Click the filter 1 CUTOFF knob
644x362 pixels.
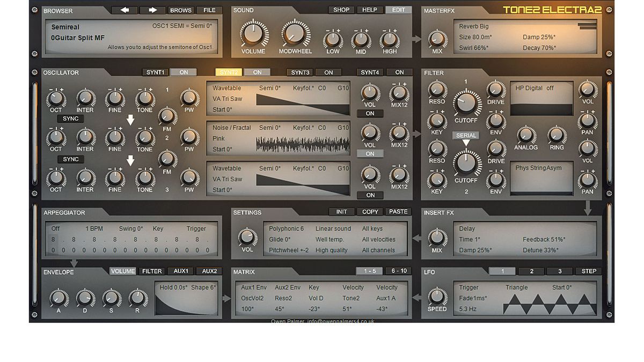[x=466, y=102]
